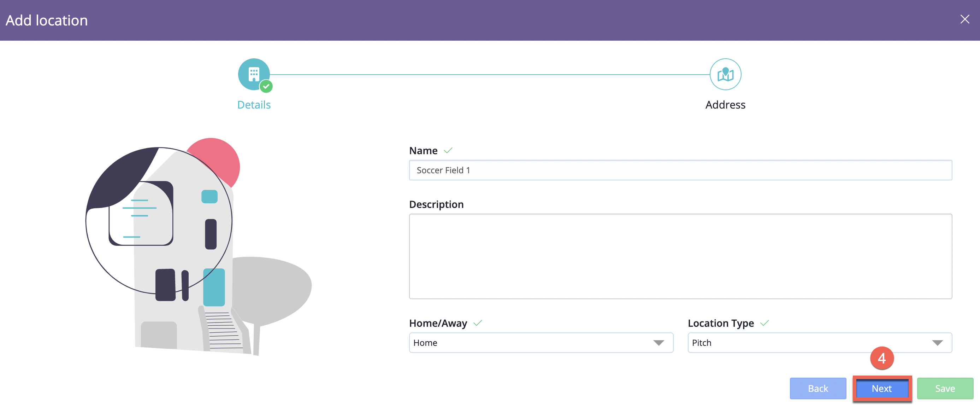Screen dimensions: 980x418
Task: Click the checkmark beside Location Type label
Action: 764,323
